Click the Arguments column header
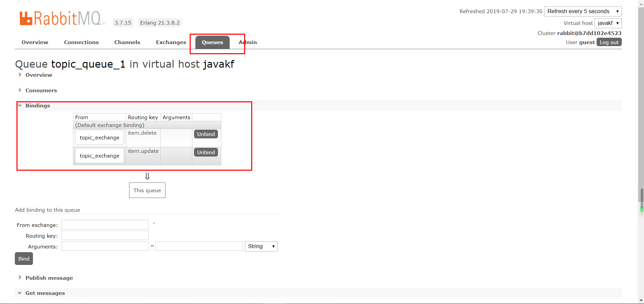The height and width of the screenshot is (304, 644). [x=176, y=117]
